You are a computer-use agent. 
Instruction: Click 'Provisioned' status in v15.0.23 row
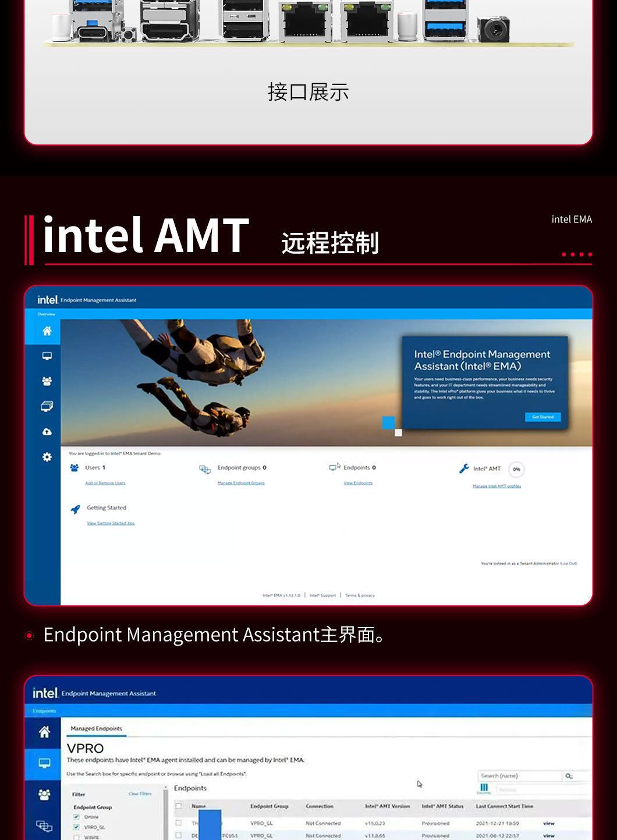(435, 823)
